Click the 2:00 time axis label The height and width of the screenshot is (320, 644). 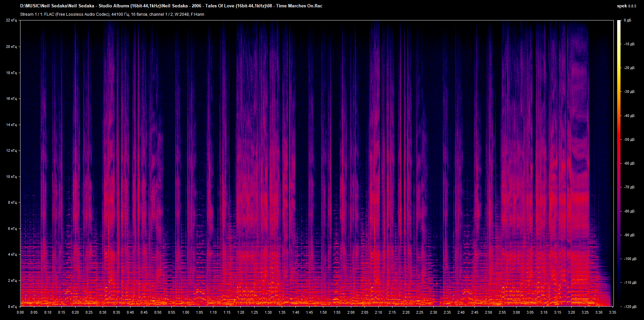pos(351,312)
